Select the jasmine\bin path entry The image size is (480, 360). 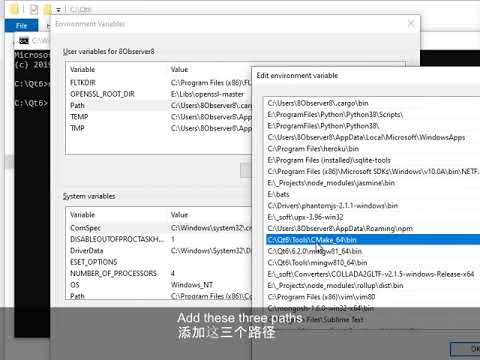coord(373,183)
